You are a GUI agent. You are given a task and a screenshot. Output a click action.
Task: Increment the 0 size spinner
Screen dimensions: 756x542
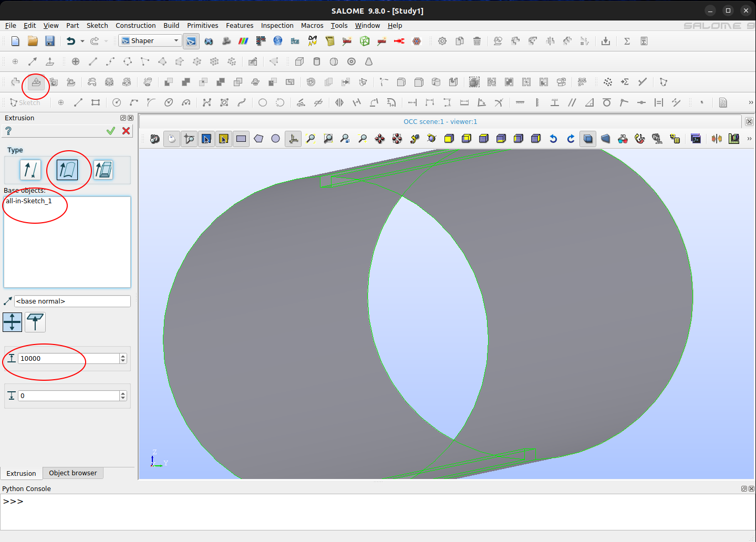coord(123,393)
